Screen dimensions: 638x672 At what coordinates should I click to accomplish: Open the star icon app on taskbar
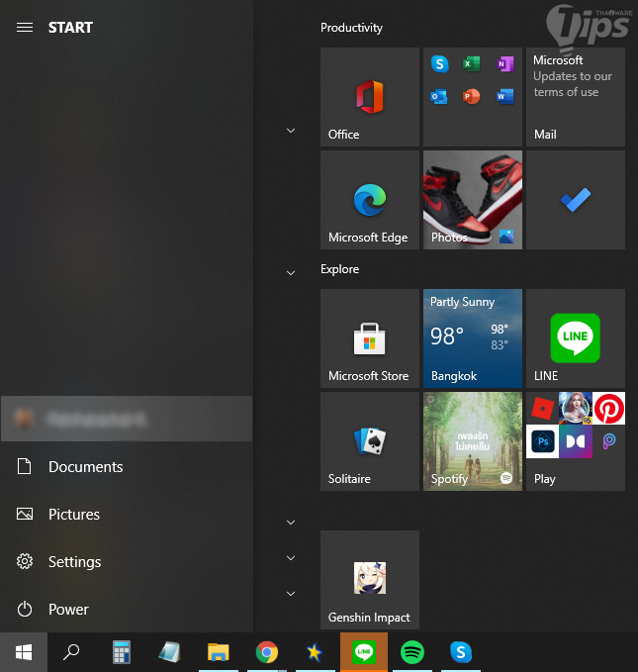[315, 652]
